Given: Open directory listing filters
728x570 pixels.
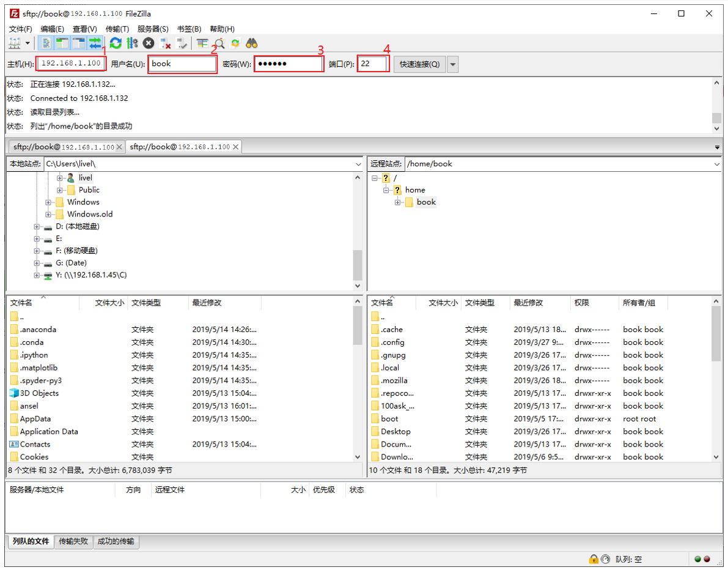Looking at the screenshot, I should coord(202,43).
